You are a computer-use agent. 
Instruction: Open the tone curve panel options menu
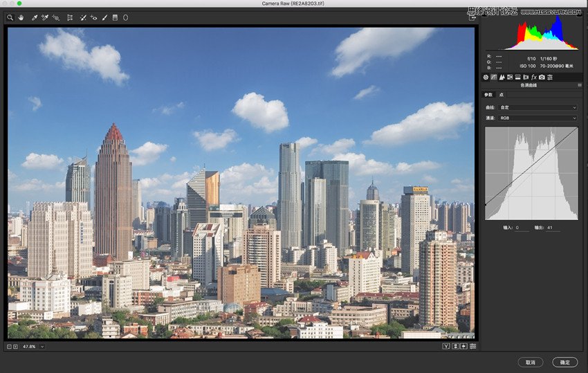(x=580, y=85)
